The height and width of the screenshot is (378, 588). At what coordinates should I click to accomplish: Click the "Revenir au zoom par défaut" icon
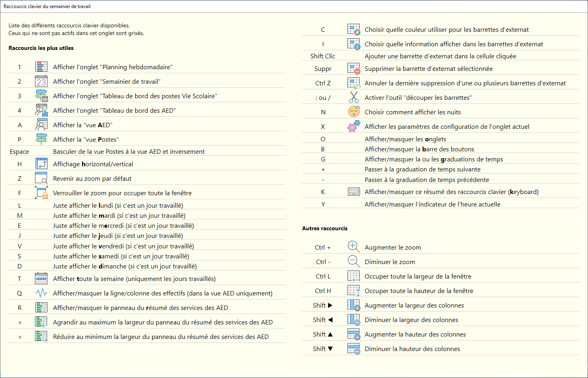tap(41, 178)
